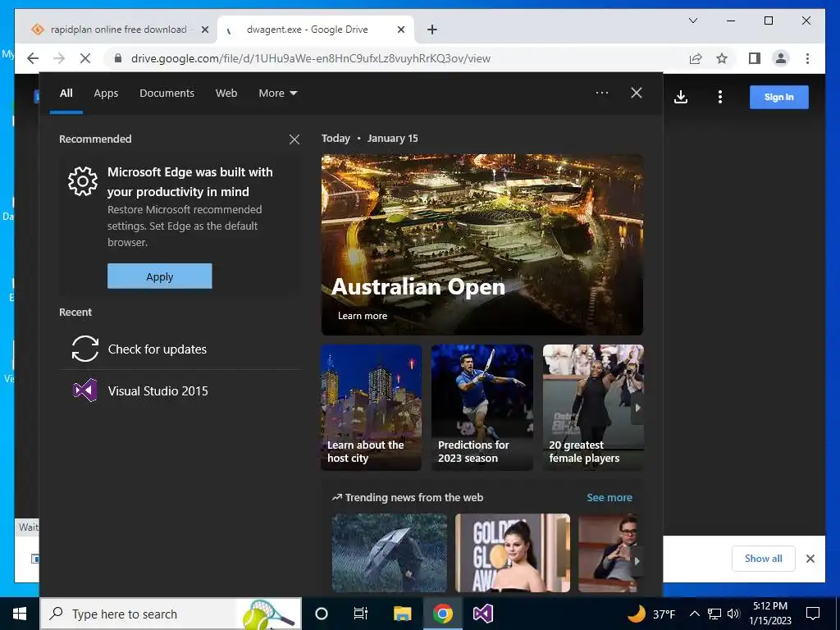This screenshot has width=840, height=630.
Task: Open 20 greatest female players card
Action: (x=593, y=408)
